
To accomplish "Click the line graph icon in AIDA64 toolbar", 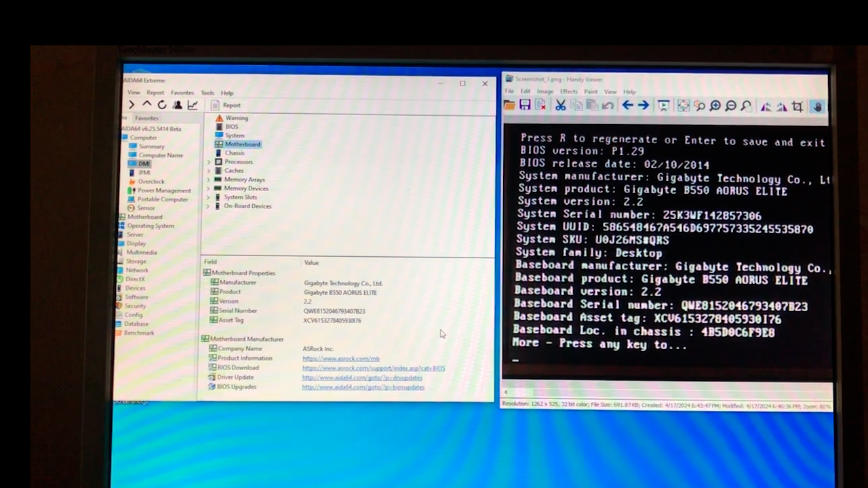I will (193, 104).
